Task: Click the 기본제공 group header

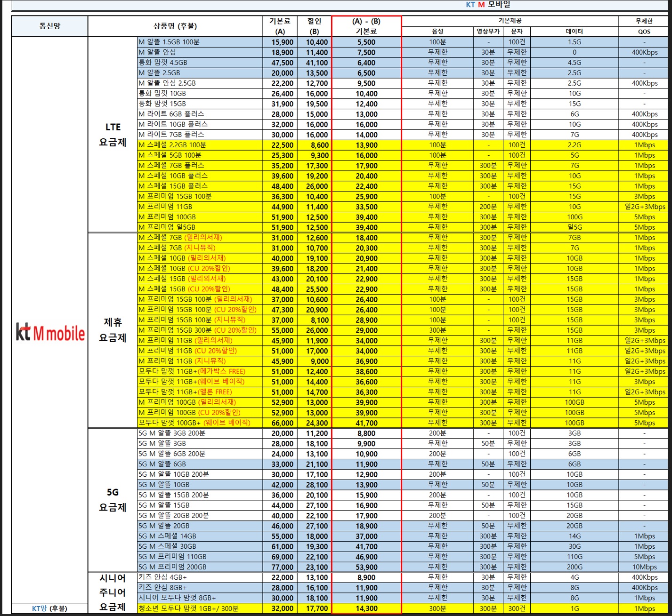Action: pyautogui.click(x=510, y=21)
